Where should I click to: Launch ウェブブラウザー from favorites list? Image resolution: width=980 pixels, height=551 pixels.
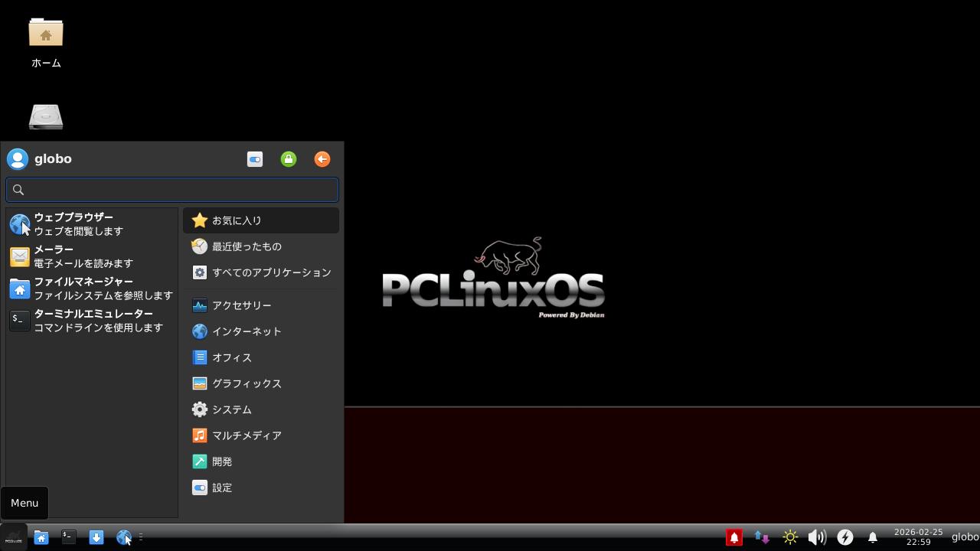click(x=73, y=224)
